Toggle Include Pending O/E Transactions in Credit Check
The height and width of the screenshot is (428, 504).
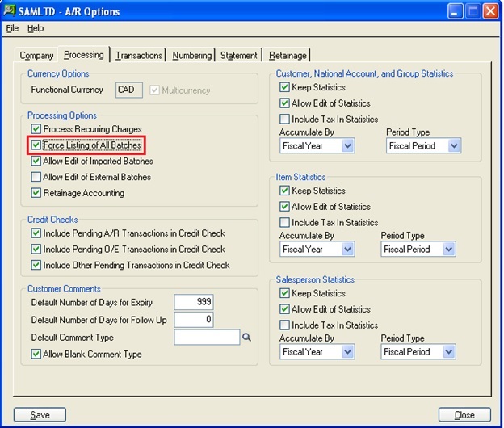36,249
